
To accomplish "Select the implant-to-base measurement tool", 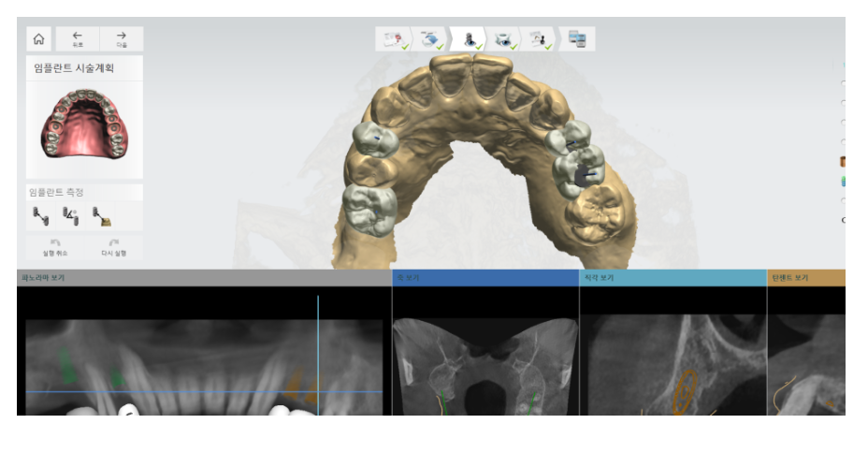I will tap(101, 217).
